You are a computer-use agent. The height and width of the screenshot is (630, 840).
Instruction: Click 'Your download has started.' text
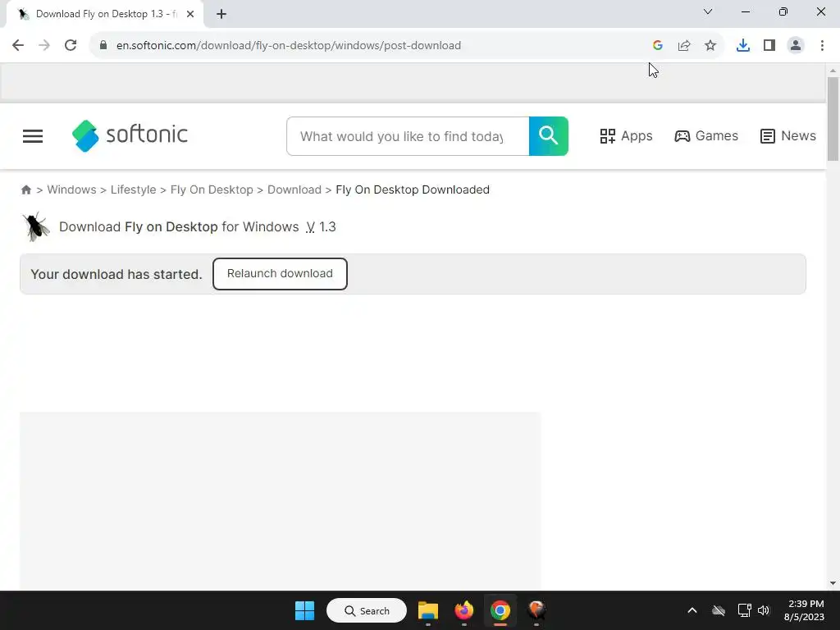tap(116, 274)
